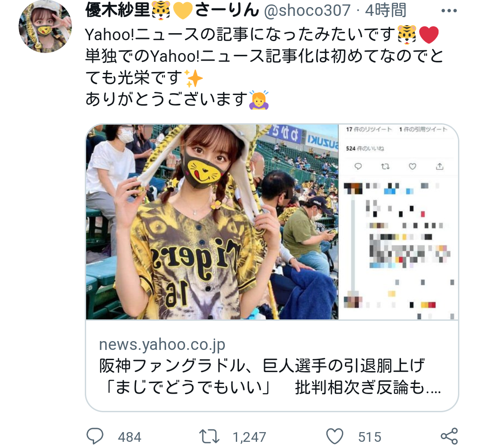
Task: Click the display name 優木紗里
Action: [x=117, y=10]
